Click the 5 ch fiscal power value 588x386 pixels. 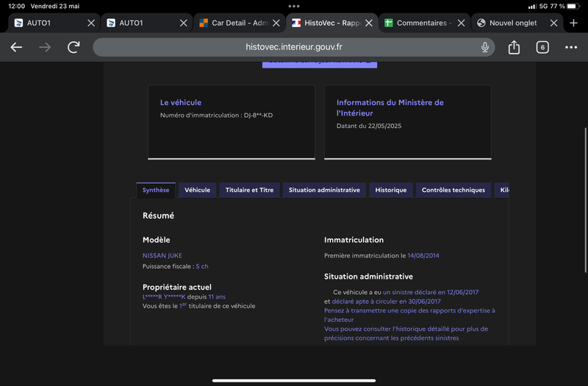pyautogui.click(x=201, y=266)
